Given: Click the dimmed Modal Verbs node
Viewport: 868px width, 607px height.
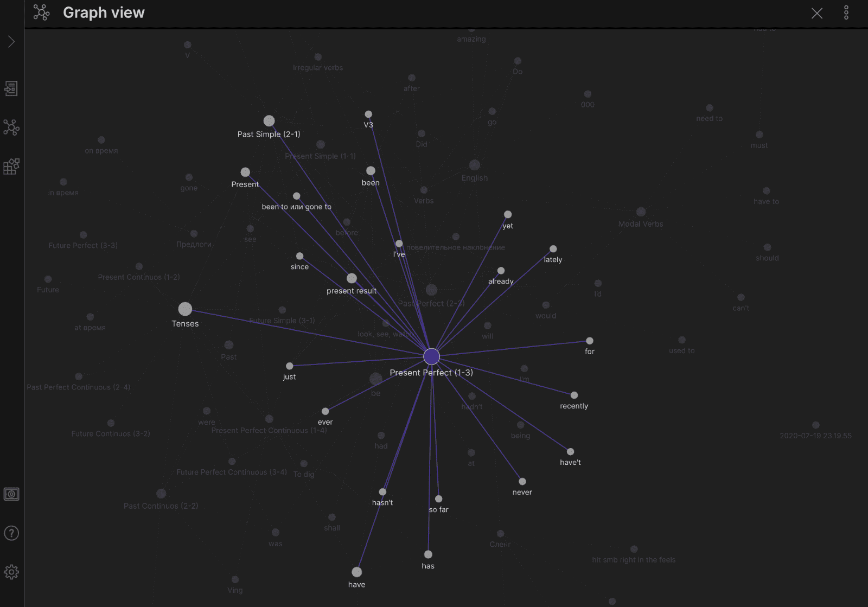Looking at the screenshot, I should pyautogui.click(x=641, y=212).
